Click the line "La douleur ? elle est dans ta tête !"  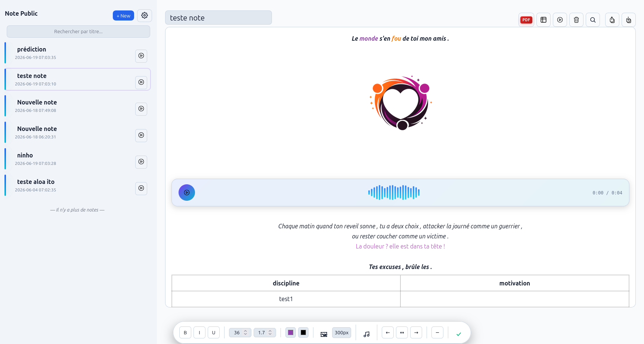(400, 246)
